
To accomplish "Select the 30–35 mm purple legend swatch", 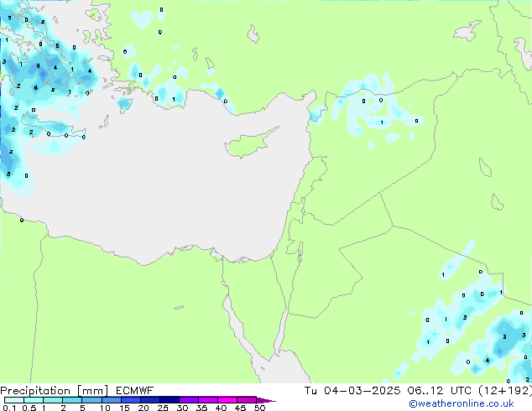I will [x=189, y=400].
